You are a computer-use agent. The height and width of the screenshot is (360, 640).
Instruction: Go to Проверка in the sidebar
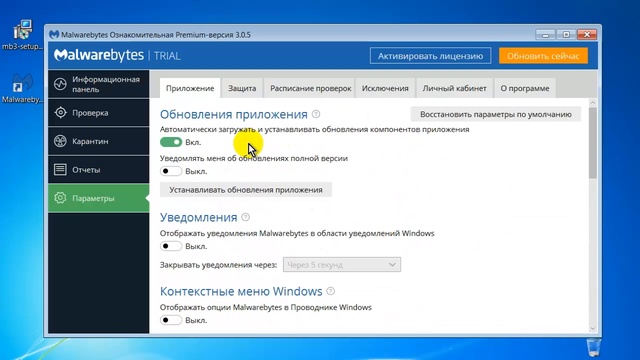tap(99, 113)
